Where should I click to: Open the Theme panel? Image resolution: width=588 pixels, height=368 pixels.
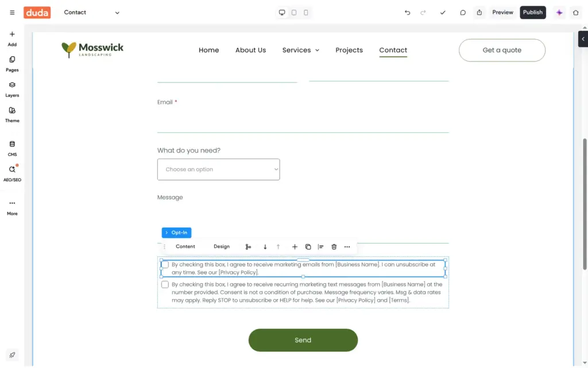[12, 115]
